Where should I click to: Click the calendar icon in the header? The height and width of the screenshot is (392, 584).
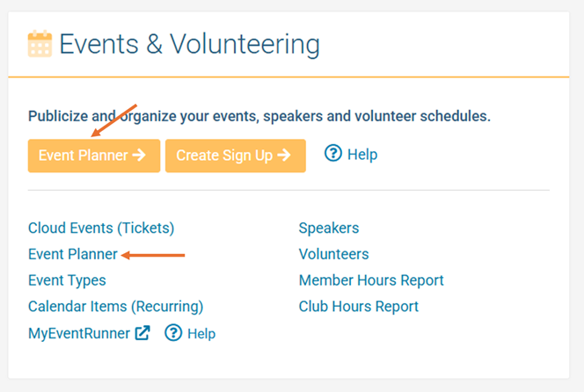tap(40, 43)
